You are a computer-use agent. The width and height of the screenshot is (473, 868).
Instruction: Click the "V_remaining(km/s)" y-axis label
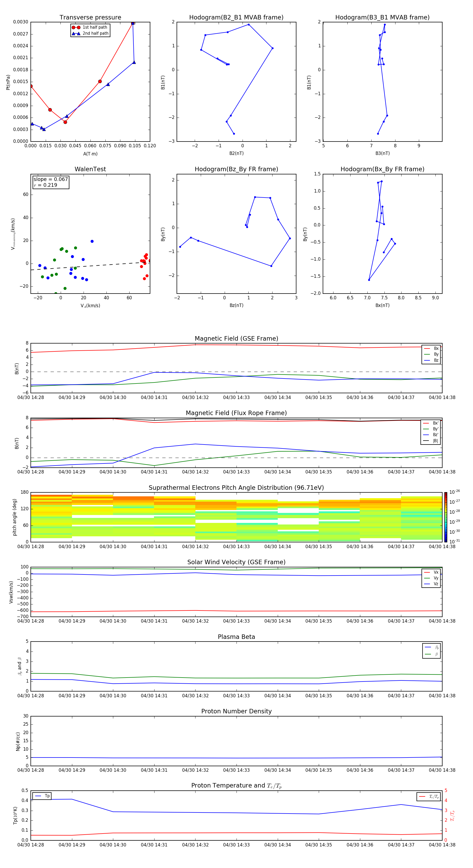pyautogui.click(x=13, y=234)
